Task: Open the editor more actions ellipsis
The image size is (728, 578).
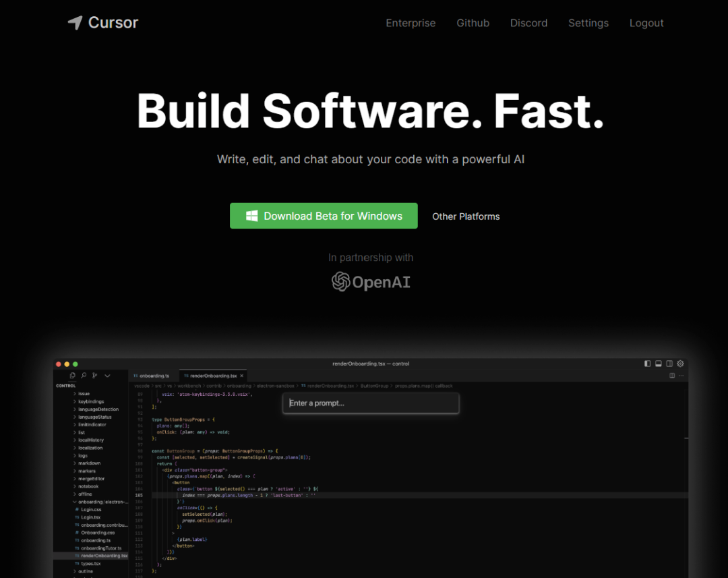Action: click(x=681, y=376)
